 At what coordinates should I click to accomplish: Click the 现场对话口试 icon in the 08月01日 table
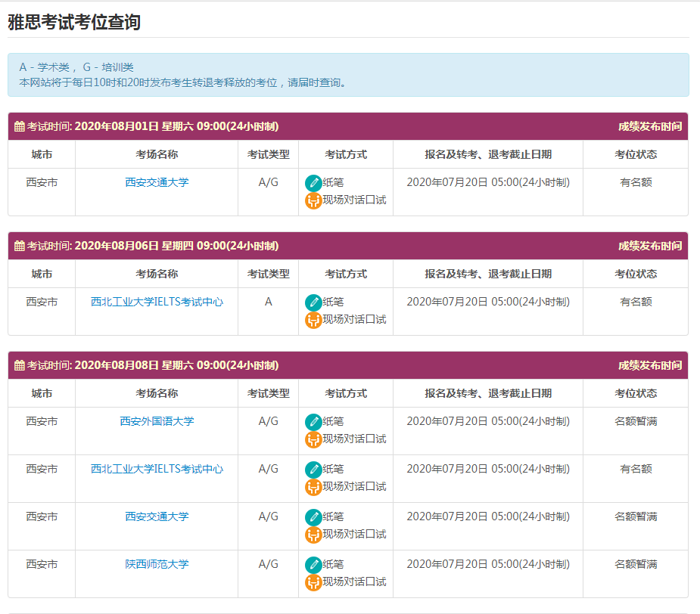(313, 200)
